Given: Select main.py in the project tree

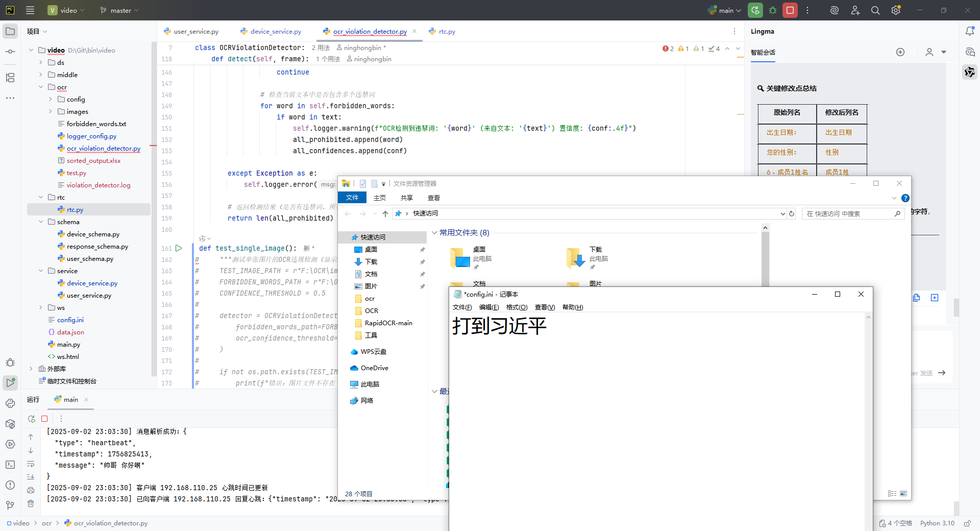Looking at the screenshot, I should pyautogui.click(x=68, y=344).
